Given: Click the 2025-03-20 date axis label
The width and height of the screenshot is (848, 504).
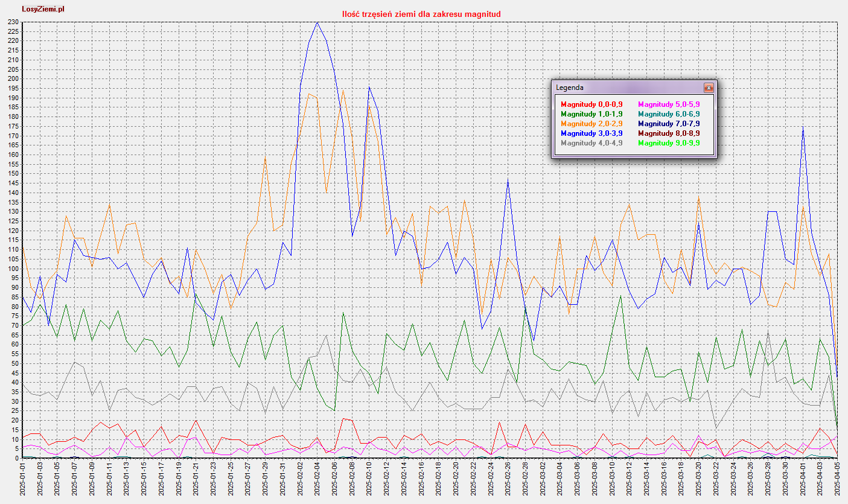Looking at the screenshot, I should tap(699, 479).
